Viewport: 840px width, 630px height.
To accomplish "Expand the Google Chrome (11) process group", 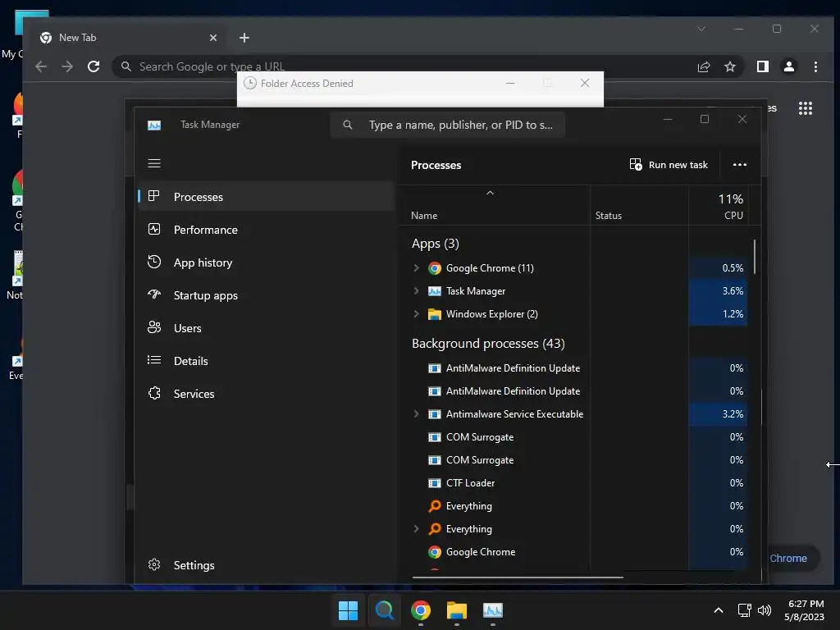I will tap(416, 268).
